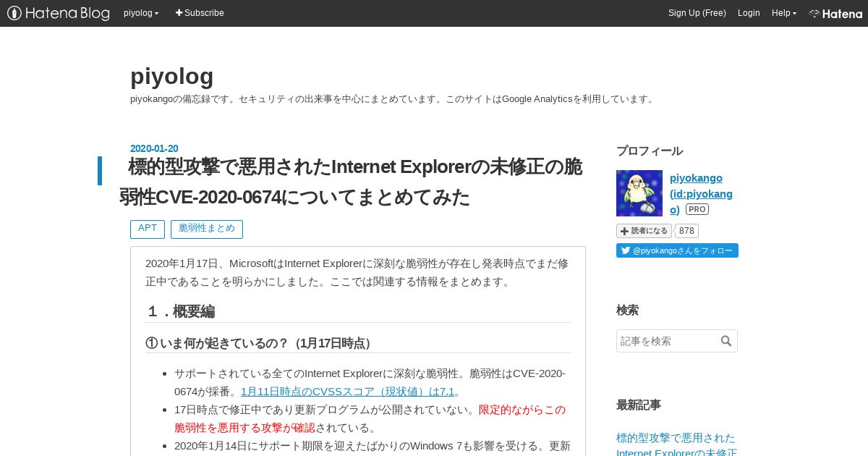Expand the Help dropdown menu

point(784,13)
